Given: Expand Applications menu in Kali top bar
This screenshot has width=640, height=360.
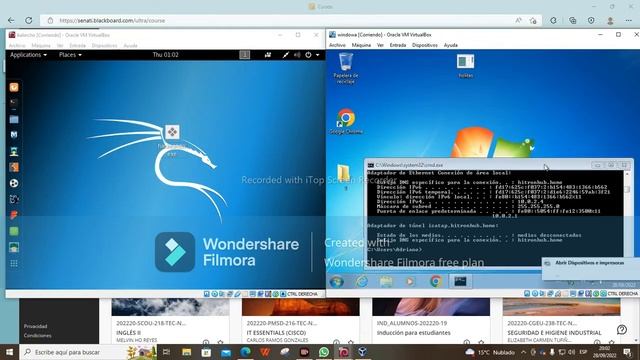Looking at the screenshot, I should 29,55.
